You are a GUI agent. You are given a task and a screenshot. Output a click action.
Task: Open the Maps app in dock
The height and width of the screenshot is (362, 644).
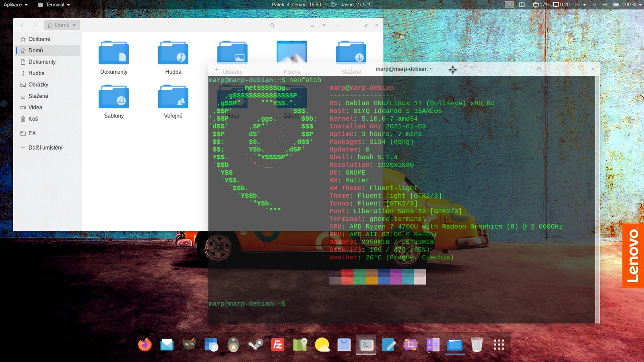pos(300,345)
